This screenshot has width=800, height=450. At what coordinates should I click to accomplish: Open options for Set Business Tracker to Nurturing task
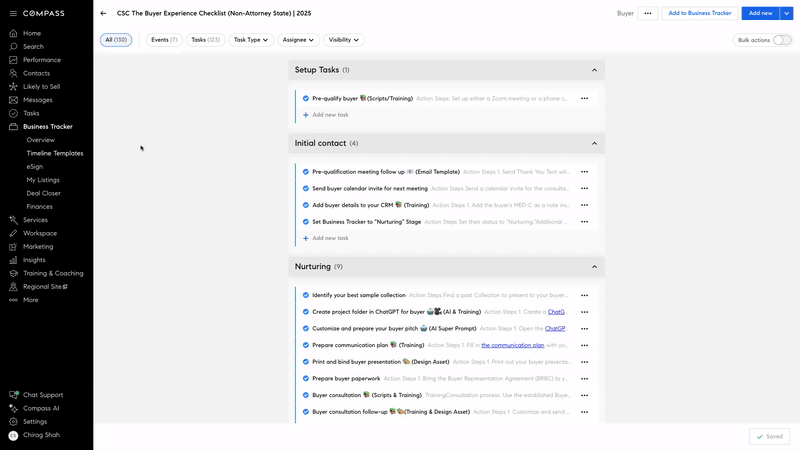click(584, 222)
